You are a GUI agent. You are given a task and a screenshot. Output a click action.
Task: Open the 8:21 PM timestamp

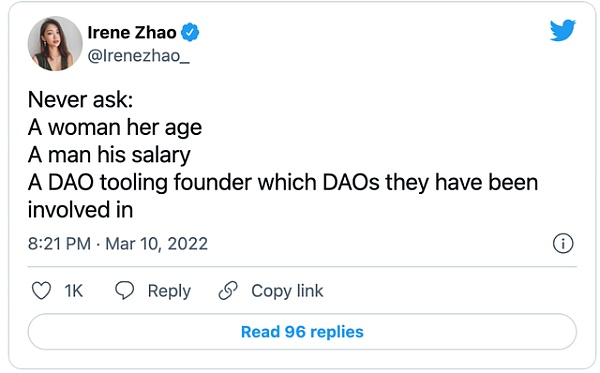click(x=59, y=244)
